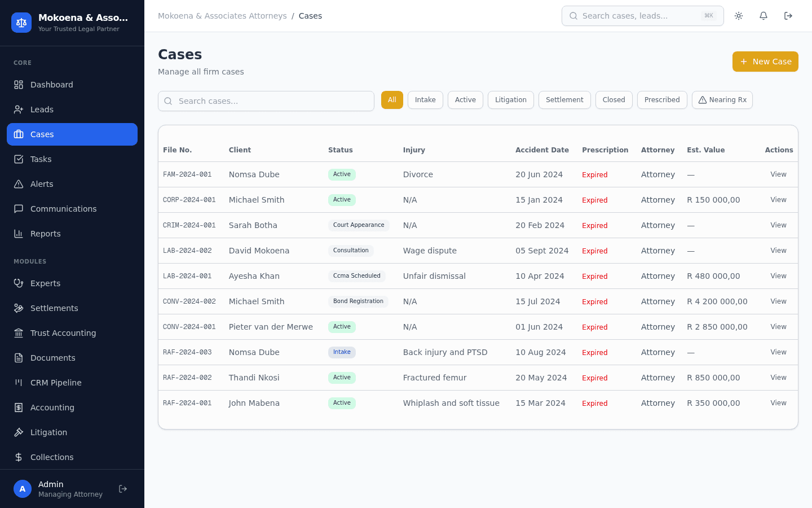Filter cases by All
This screenshot has width=812, height=508.
coord(392,100)
